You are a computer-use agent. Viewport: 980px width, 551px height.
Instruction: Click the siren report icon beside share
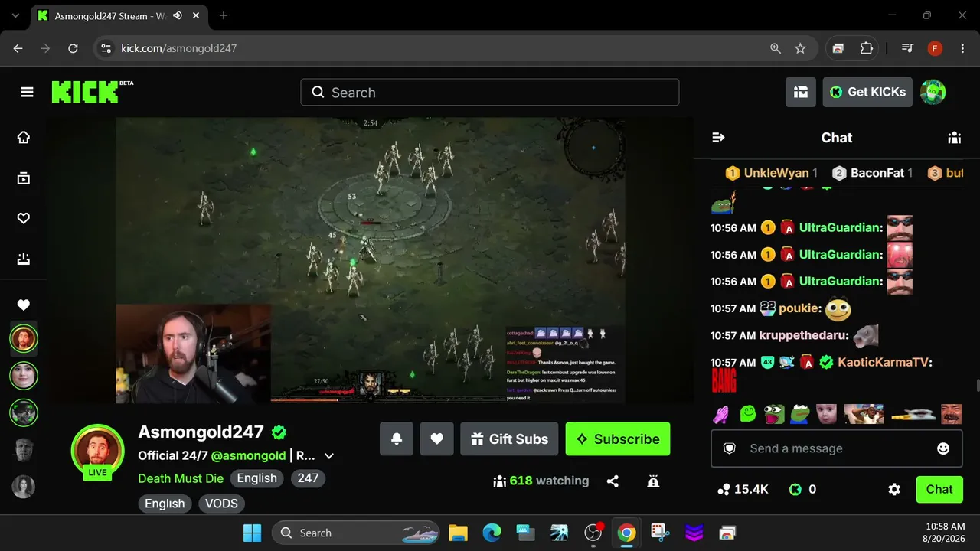click(653, 481)
